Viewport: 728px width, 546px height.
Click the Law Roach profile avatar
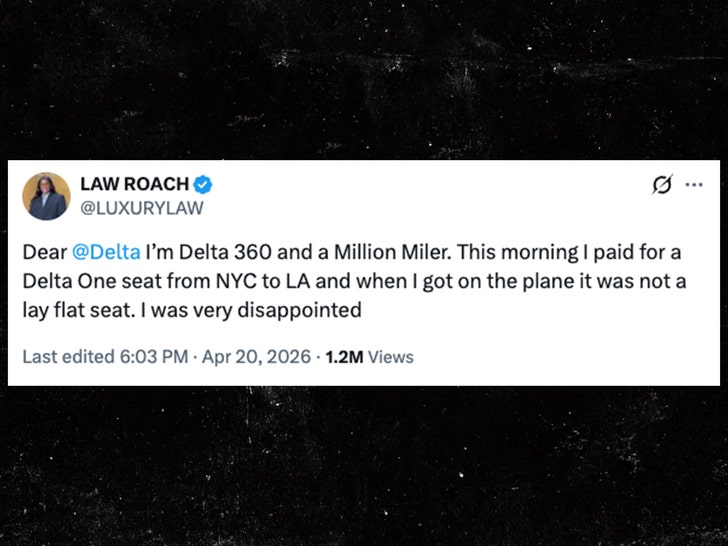pos(46,196)
